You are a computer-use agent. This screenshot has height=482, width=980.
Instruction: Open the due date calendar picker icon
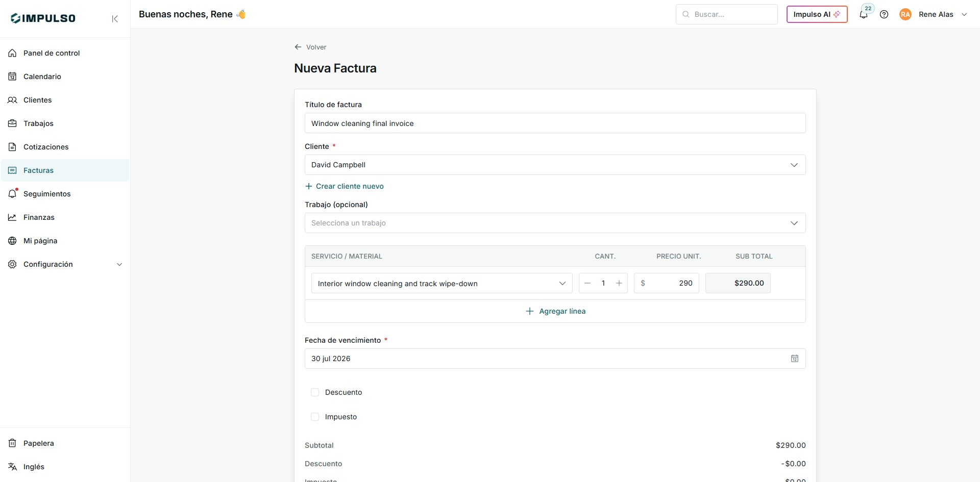click(x=795, y=359)
